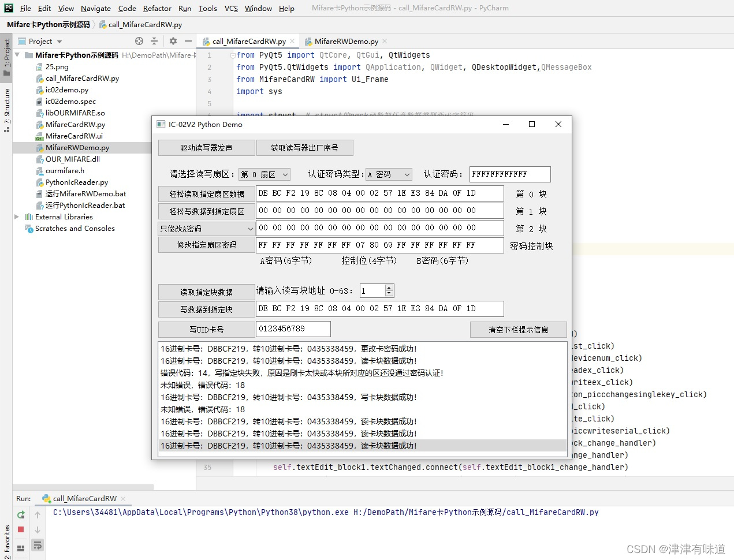
Task: Switch to MifareRWDemo.py editor tab
Action: (346, 41)
